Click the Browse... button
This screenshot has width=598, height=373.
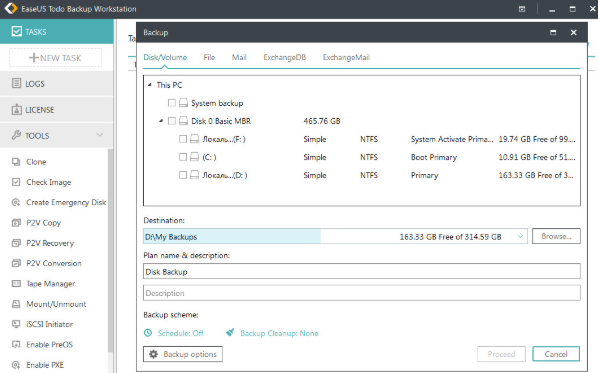[556, 236]
